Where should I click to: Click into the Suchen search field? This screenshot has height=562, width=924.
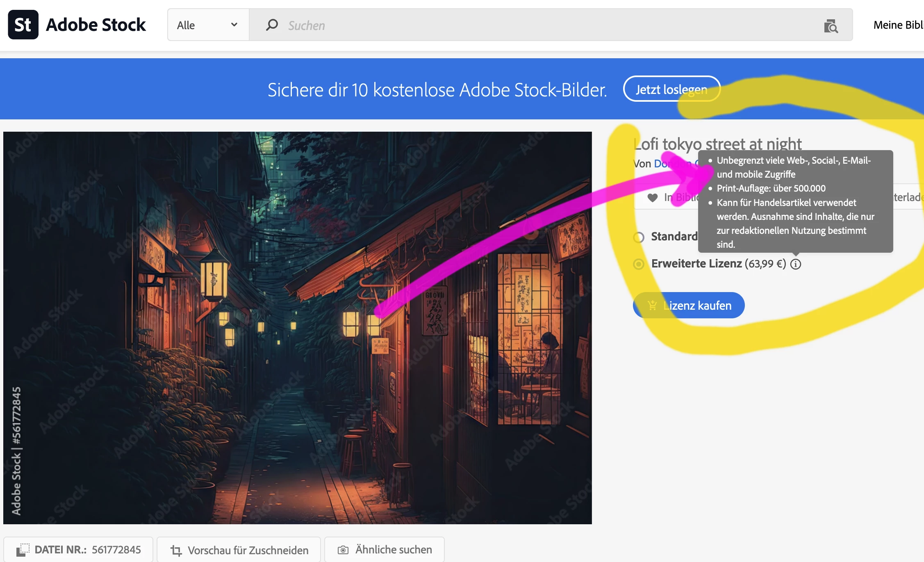(533, 25)
